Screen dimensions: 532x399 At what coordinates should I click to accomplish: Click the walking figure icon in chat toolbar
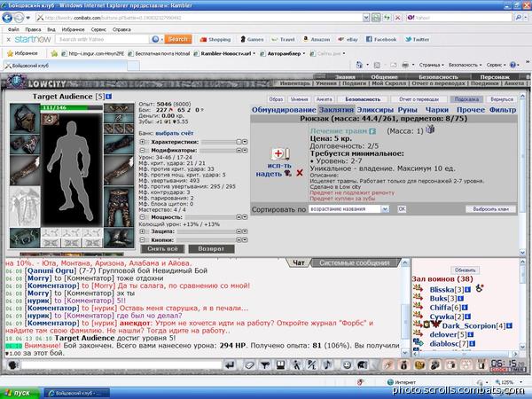[x=296, y=365]
